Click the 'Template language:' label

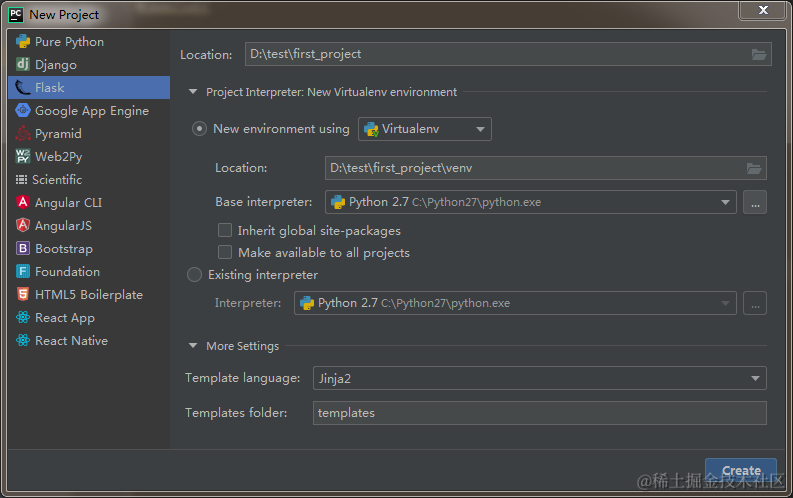(243, 378)
